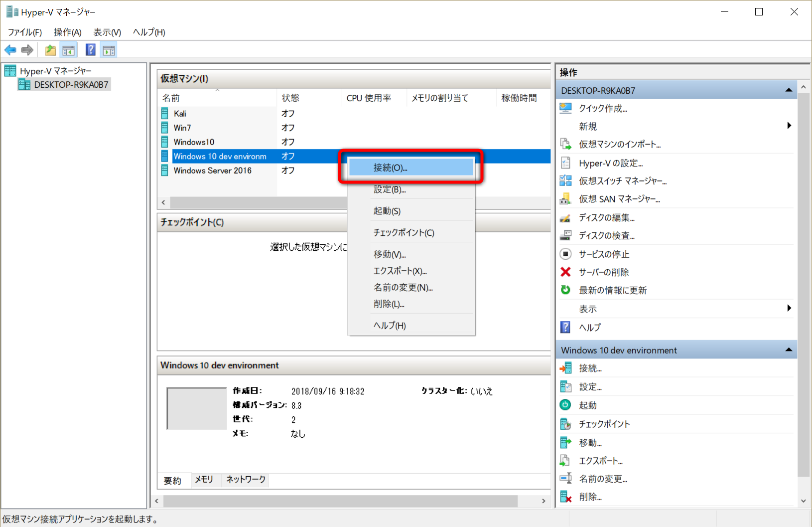Click 名前の変更... link in VM actions
The width and height of the screenshot is (812, 527).
pos(603,479)
